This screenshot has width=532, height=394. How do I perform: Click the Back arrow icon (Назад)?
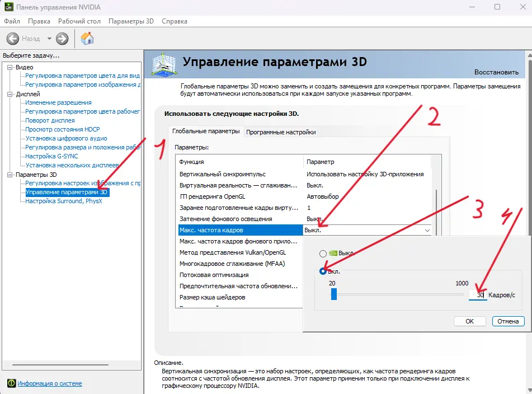[13, 39]
